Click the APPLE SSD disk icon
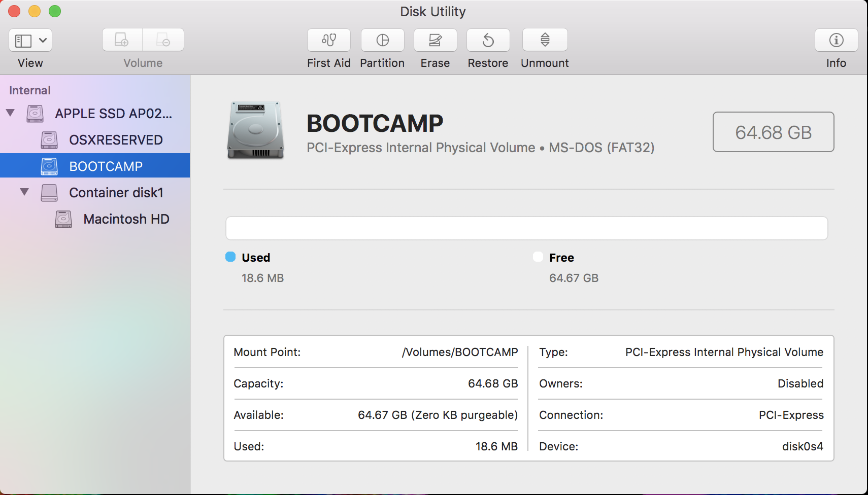The height and width of the screenshot is (495, 868). [x=35, y=114]
